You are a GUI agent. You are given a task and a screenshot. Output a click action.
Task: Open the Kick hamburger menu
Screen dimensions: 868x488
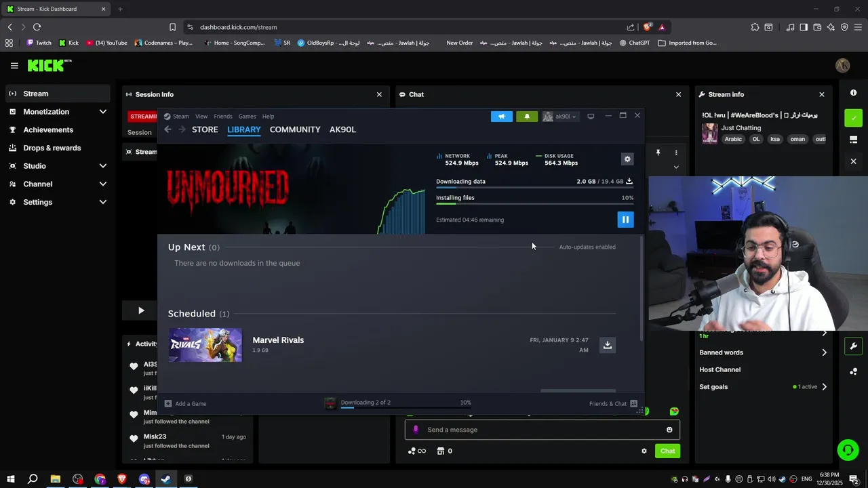(14, 66)
